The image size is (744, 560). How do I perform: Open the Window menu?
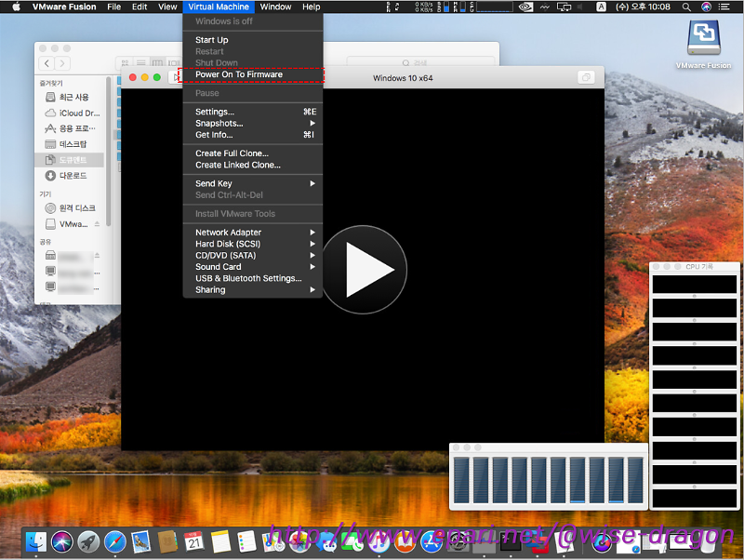[275, 7]
